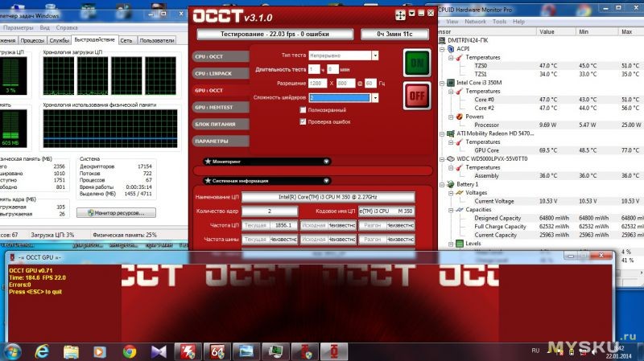
Task: Click the Value column header
Action: 556,31
